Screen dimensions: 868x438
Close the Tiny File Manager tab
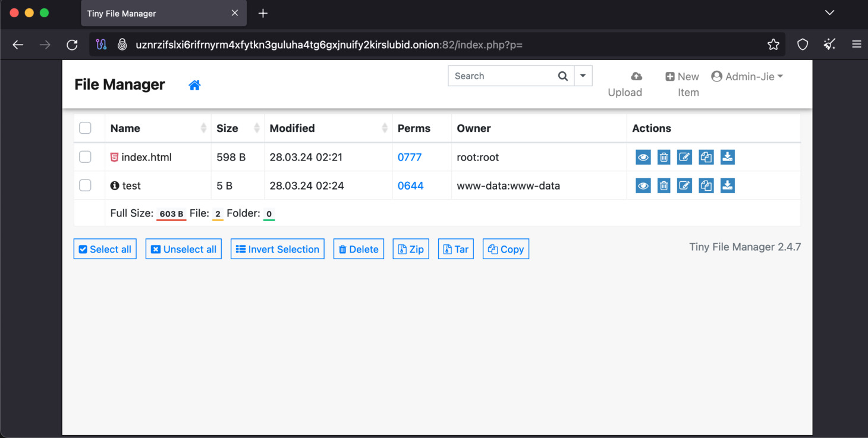[235, 13]
